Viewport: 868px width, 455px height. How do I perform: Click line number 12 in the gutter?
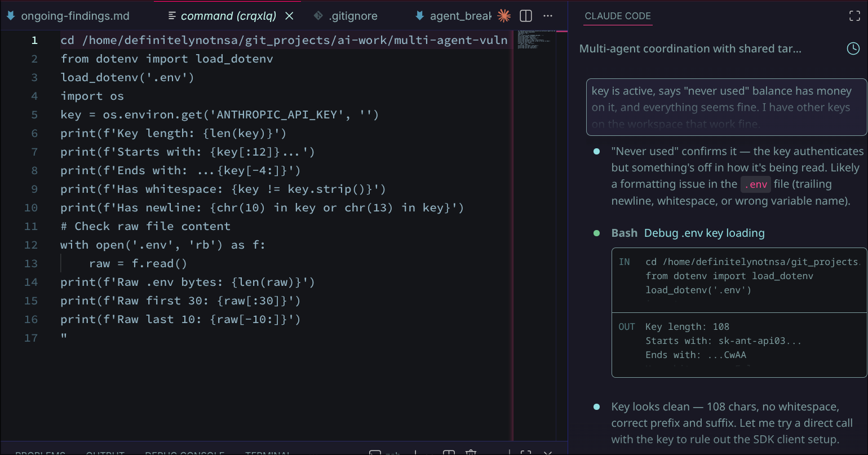[31, 245]
